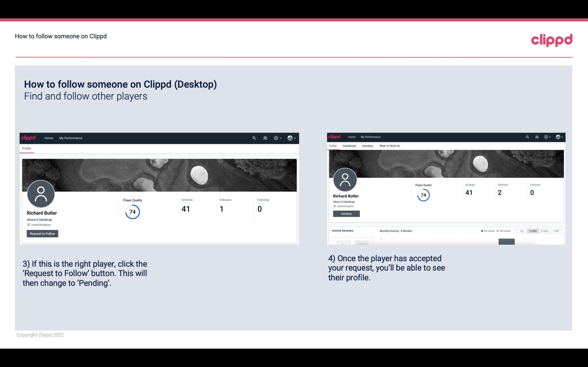Click the Clippd home navigation icon

click(x=28, y=138)
